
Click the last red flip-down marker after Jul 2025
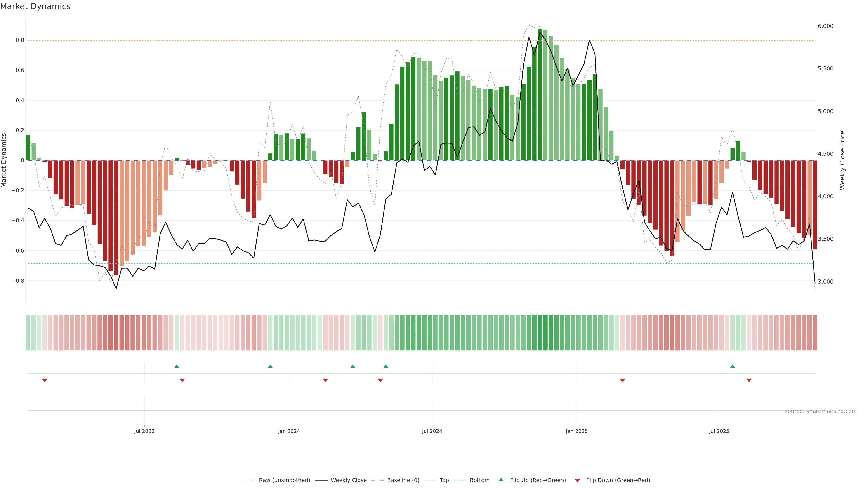pos(749,380)
